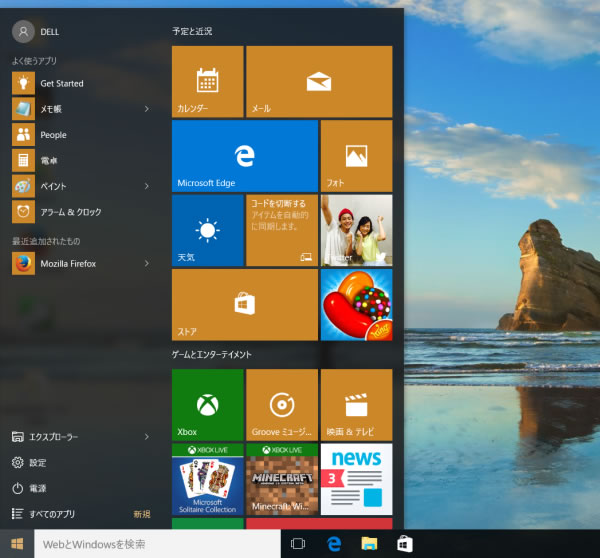Open Get Started from frequent apps

pyautogui.click(x=82, y=83)
